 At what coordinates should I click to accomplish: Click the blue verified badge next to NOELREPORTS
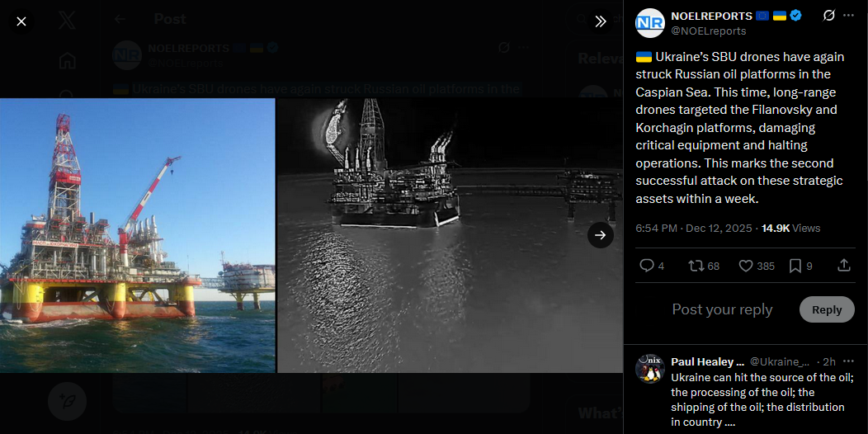tap(795, 16)
